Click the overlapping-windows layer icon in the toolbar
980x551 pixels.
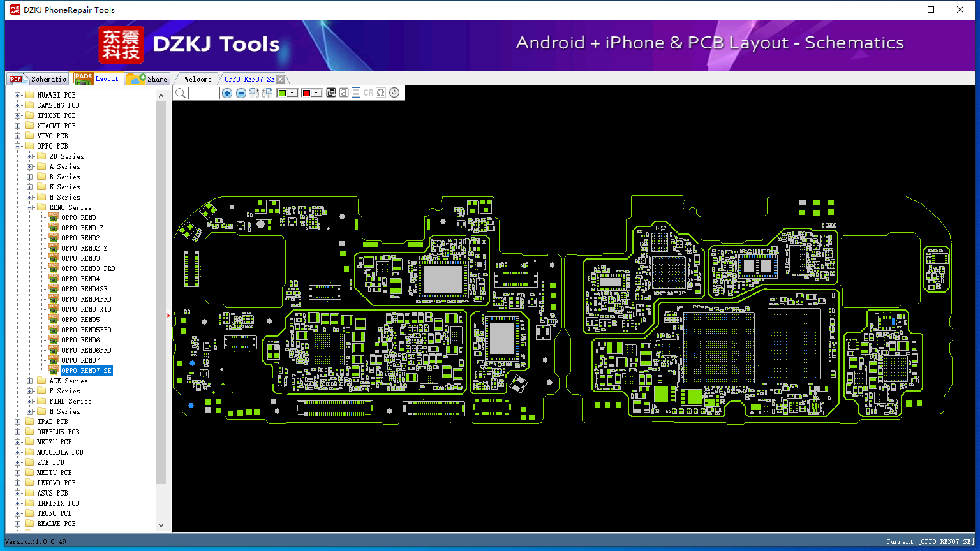330,93
